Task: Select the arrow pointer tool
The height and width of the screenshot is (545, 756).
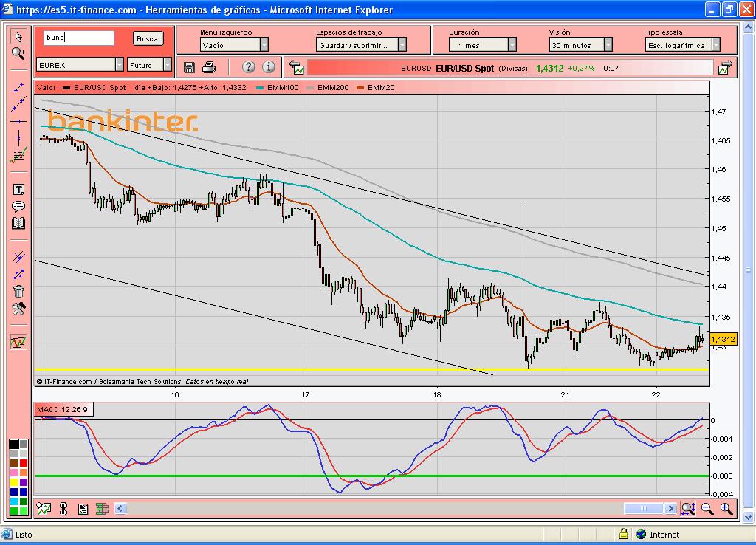Action: [18, 37]
